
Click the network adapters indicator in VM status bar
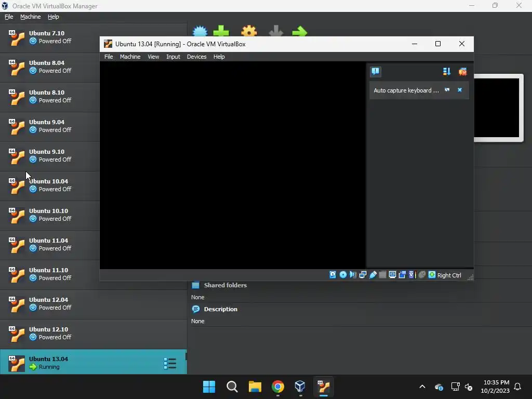(363, 275)
